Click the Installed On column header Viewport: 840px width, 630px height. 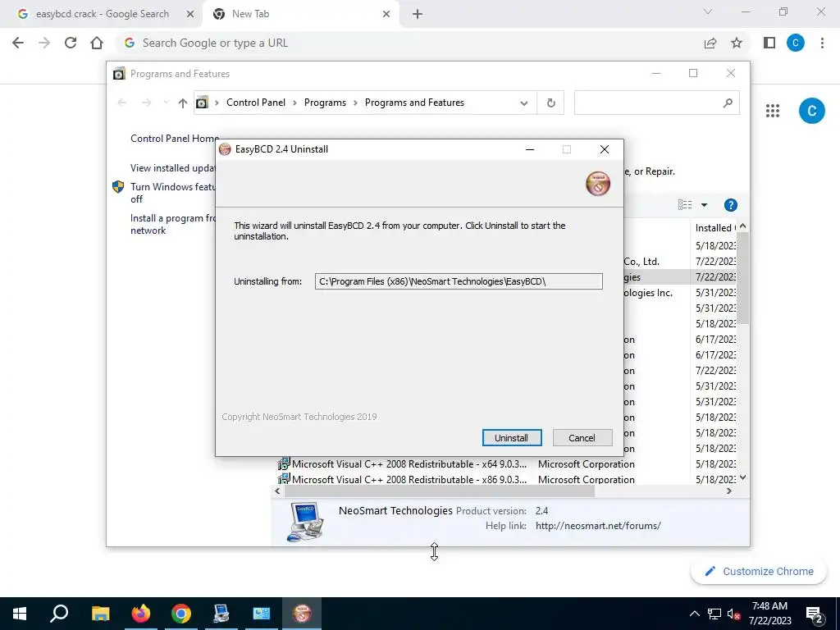coord(714,228)
